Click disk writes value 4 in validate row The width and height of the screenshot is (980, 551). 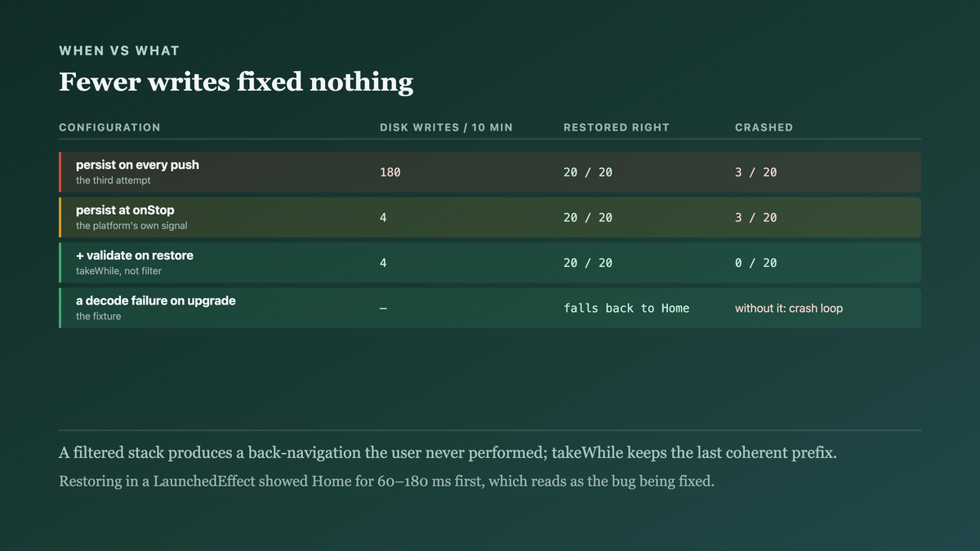click(x=383, y=263)
